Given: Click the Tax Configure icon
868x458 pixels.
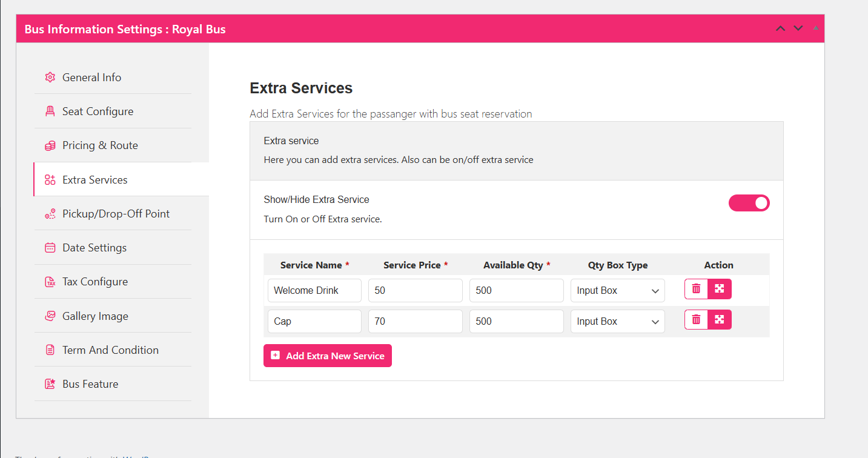Looking at the screenshot, I should point(50,282).
